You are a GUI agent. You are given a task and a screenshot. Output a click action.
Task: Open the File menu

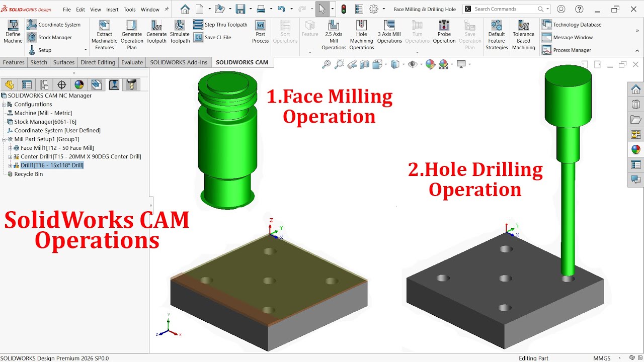coord(67,10)
